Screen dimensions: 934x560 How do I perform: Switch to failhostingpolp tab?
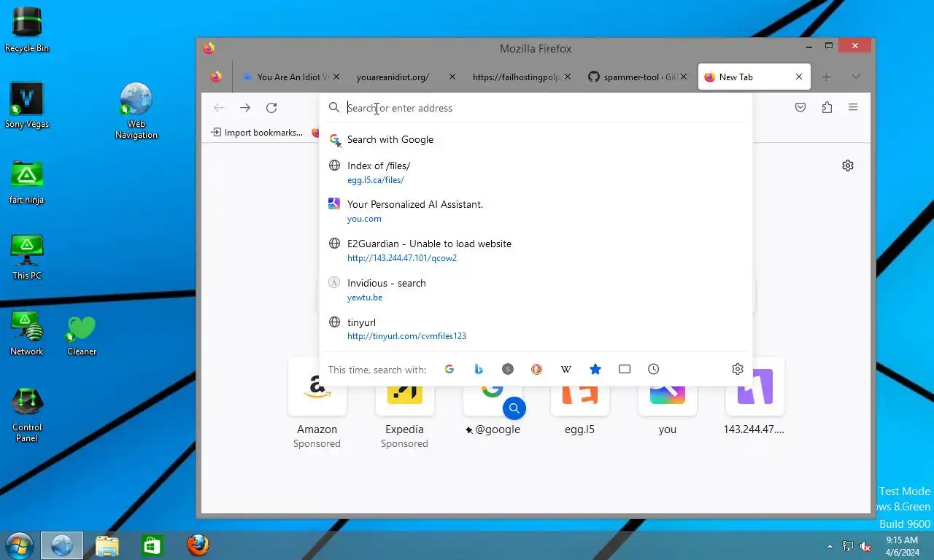pos(521,77)
